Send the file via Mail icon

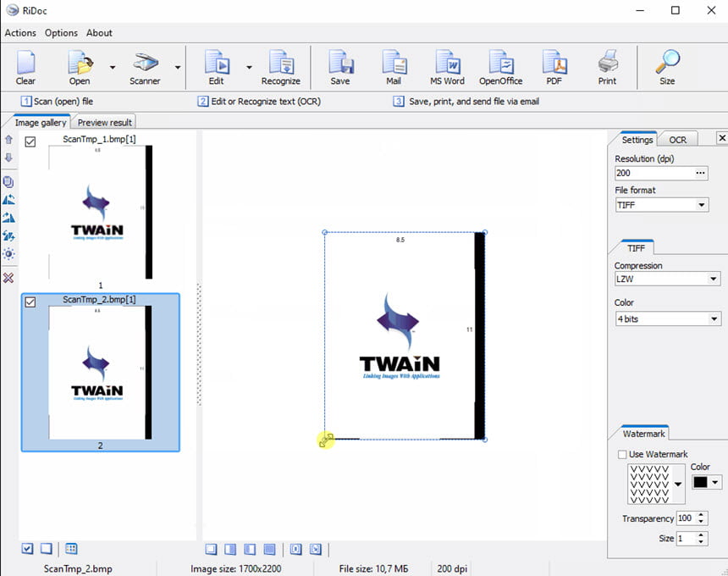(394, 68)
